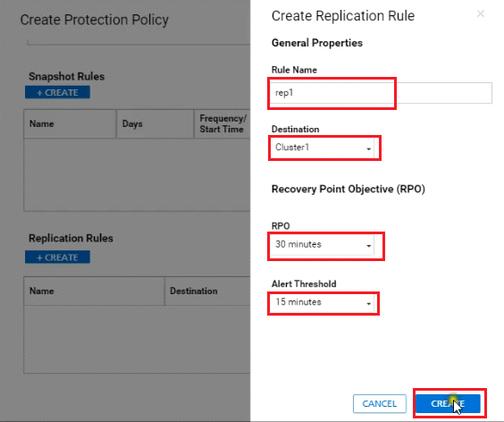Click the Destination dropdown arrow icon

[x=369, y=148]
